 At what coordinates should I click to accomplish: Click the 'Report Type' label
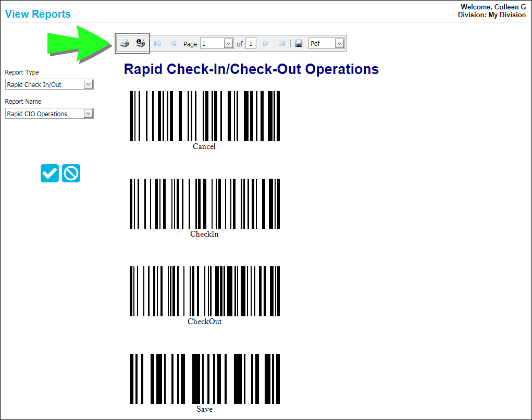click(22, 72)
